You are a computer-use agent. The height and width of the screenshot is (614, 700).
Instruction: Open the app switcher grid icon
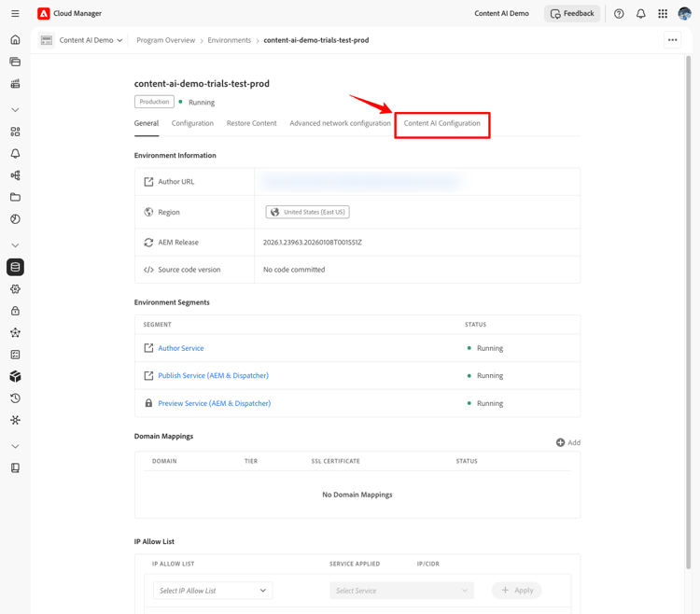(x=663, y=14)
